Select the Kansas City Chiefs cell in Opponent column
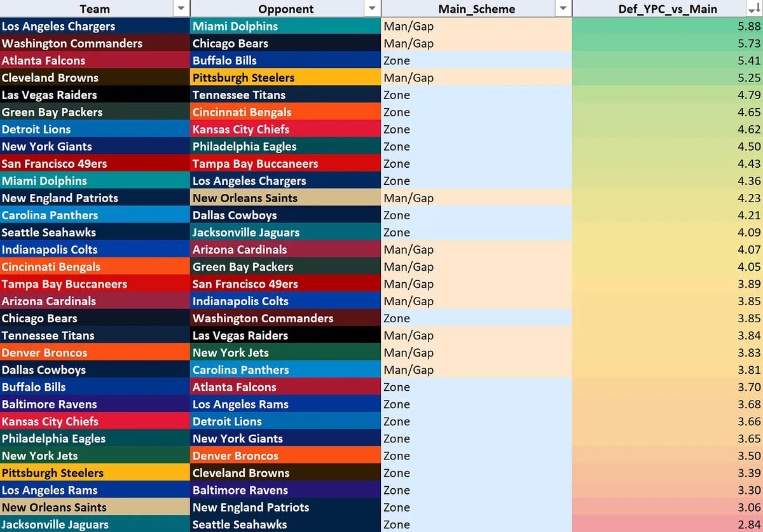 285,130
